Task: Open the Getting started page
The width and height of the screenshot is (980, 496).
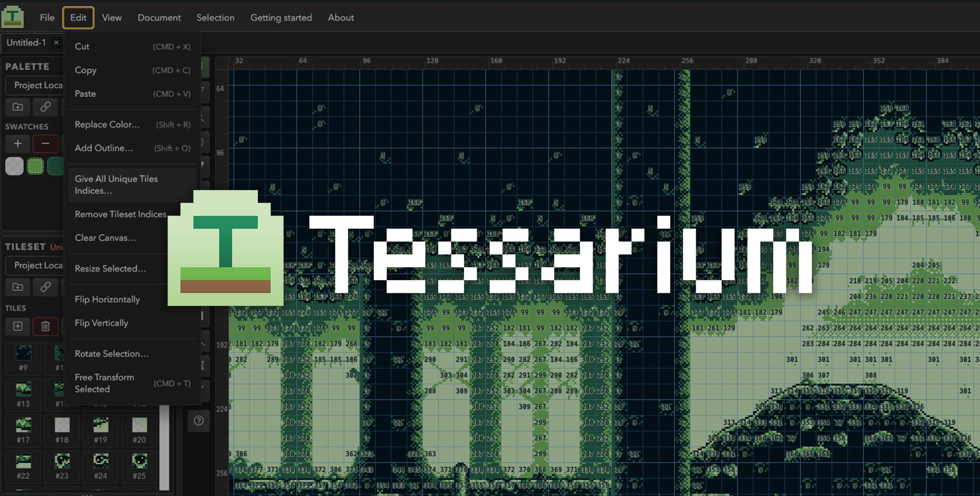Action: point(281,18)
